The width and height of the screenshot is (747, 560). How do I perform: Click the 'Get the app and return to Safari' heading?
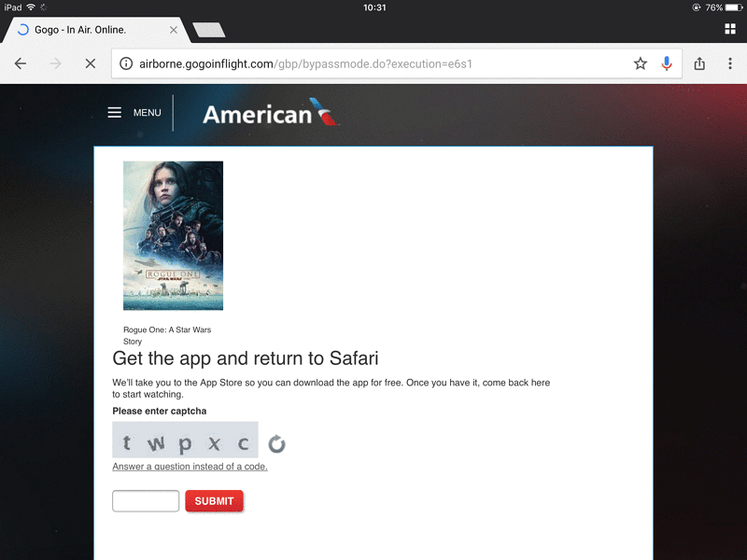(246, 358)
